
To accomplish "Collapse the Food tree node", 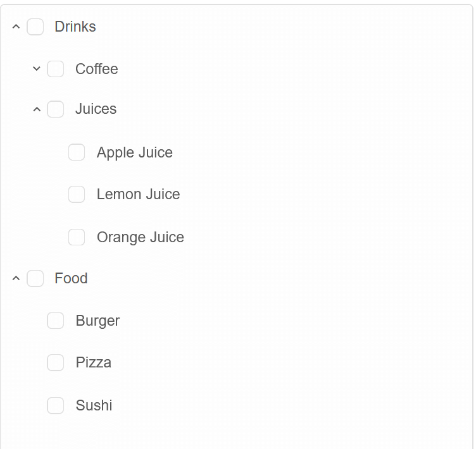I will tap(16, 278).
